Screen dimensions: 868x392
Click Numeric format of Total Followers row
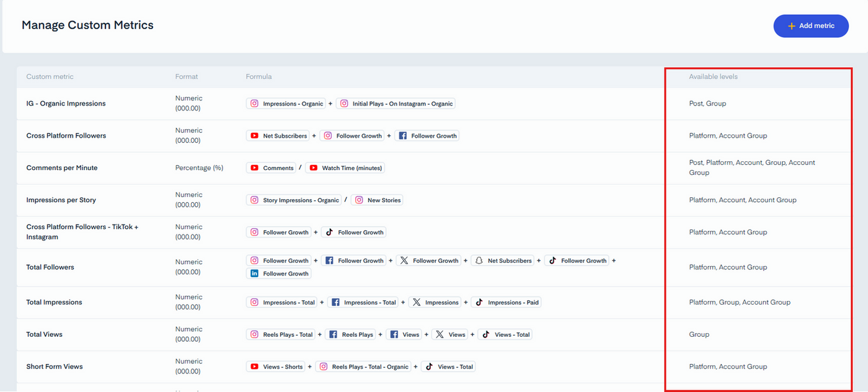coord(188,267)
